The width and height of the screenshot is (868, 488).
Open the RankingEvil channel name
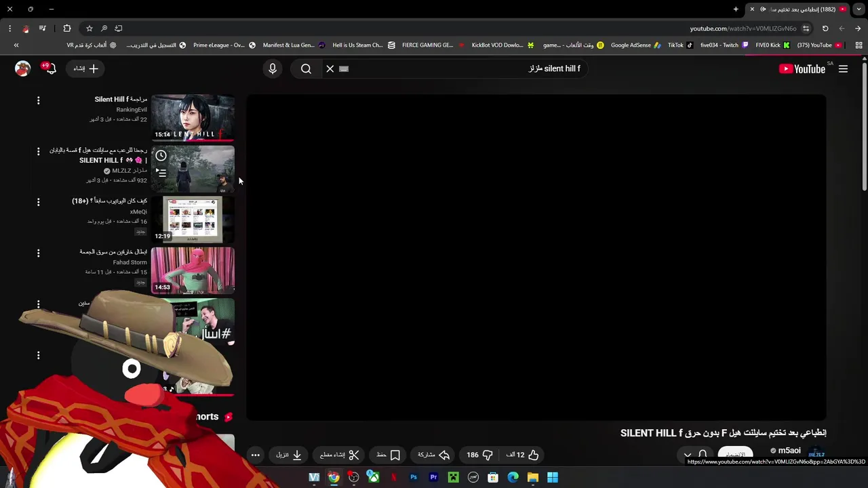pyautogui.click(x=132, y=109)
